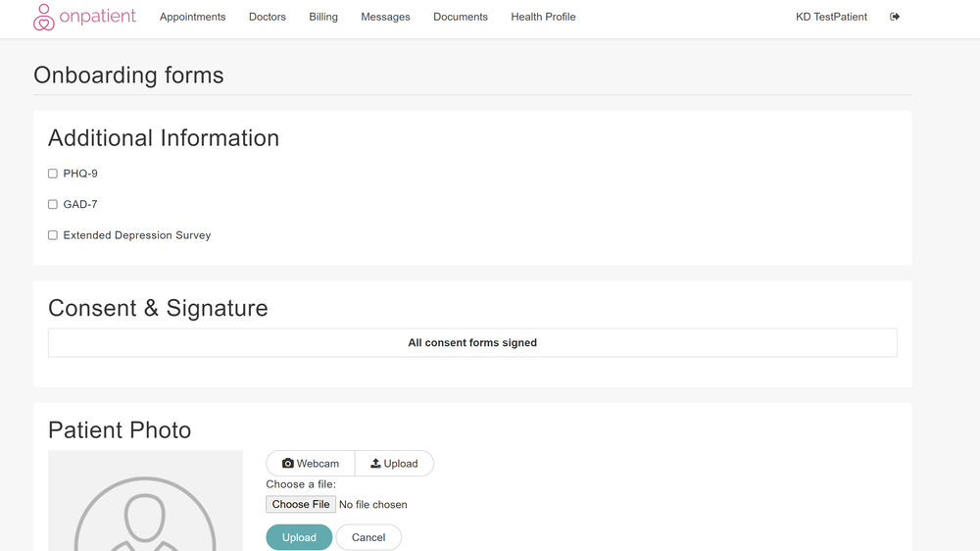The height and width of the screenshot is (551, 980).
Task: Open the KD TestPatient account menu
Action: click(x=831, y=17)
